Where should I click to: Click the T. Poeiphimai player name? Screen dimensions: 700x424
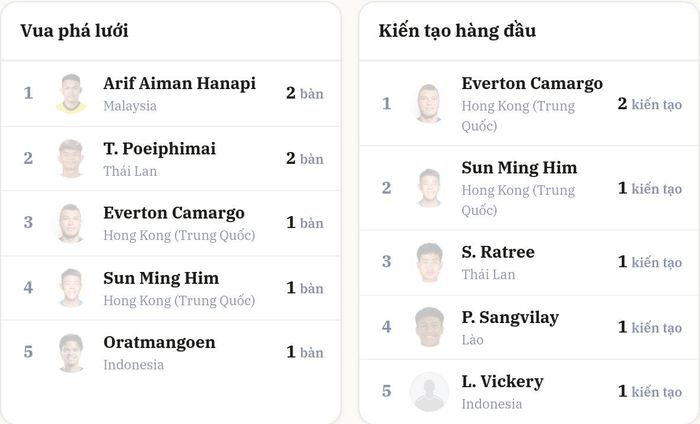click(160, 149)
